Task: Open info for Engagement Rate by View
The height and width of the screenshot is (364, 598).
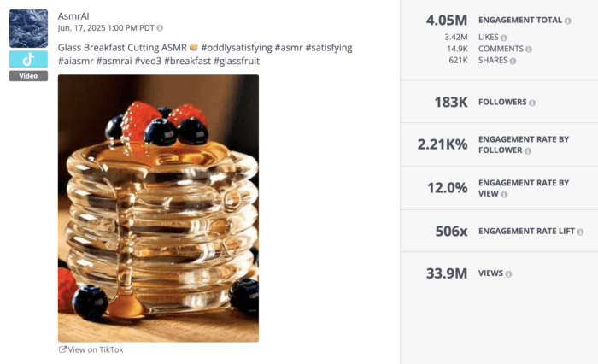Action: coord(503,194)
